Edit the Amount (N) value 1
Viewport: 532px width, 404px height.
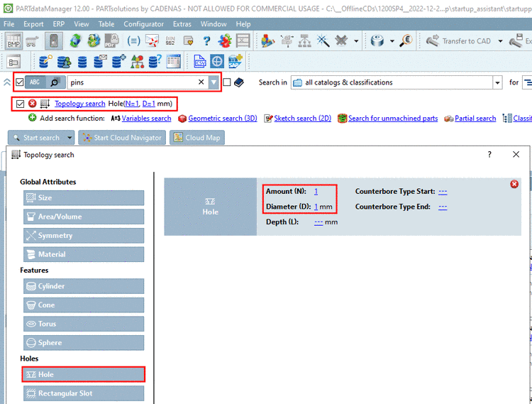pyautogui.click(x=316, y=192)
